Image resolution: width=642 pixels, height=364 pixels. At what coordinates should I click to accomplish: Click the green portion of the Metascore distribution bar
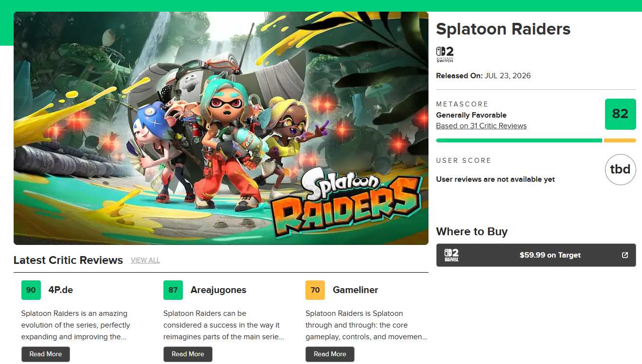pyautogui.click(x=519, y=140)
